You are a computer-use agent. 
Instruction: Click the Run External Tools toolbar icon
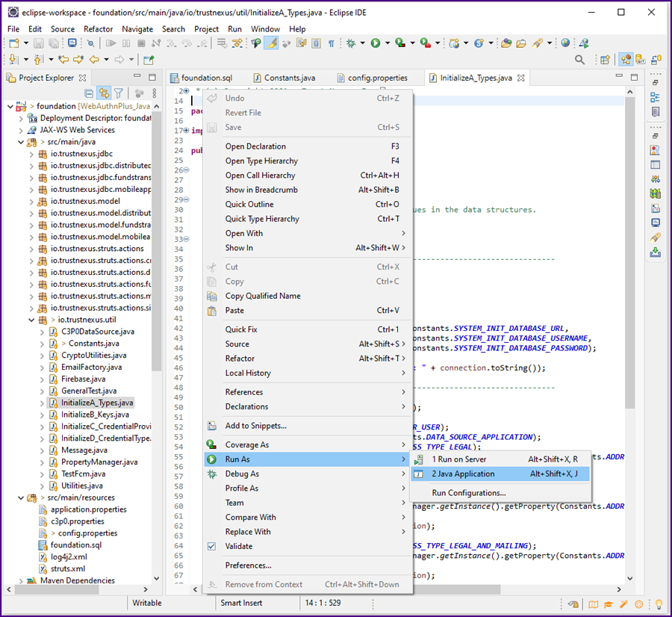pos(425,43)
